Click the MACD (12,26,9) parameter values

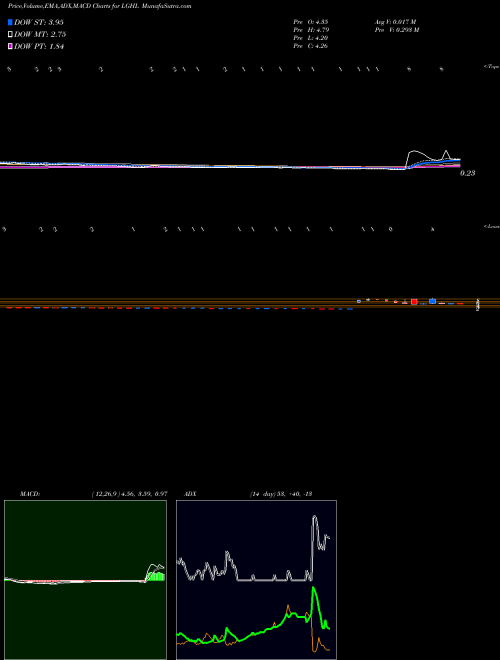pyautogui.click(x=129, y=494)
